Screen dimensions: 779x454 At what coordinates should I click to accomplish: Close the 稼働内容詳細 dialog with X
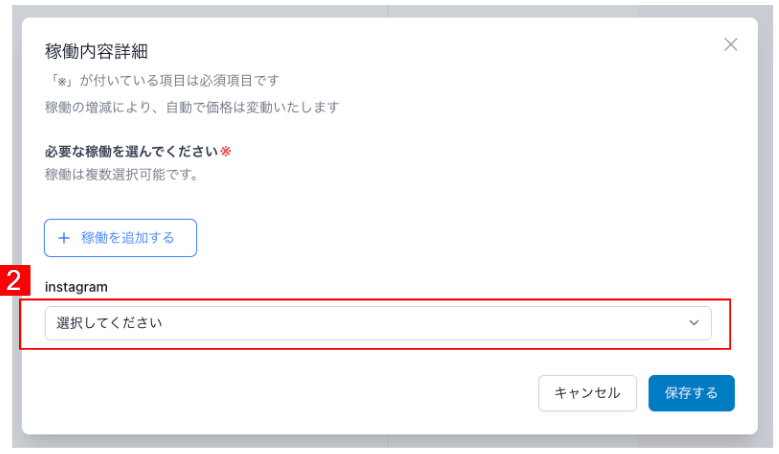[x=730, y=45]
